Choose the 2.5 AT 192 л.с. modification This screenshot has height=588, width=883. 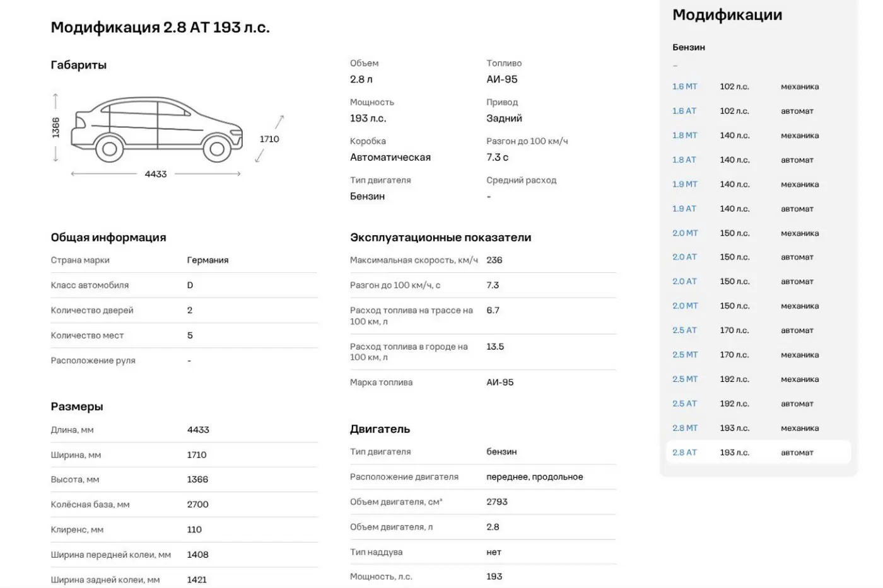[684, 403]
